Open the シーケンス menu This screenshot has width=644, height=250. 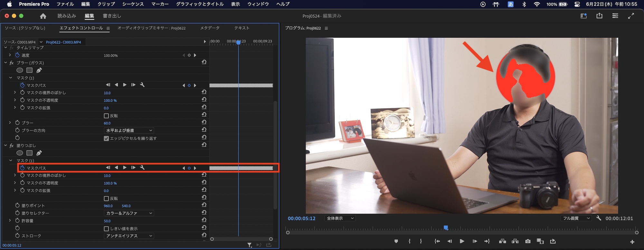click(133, 4)
